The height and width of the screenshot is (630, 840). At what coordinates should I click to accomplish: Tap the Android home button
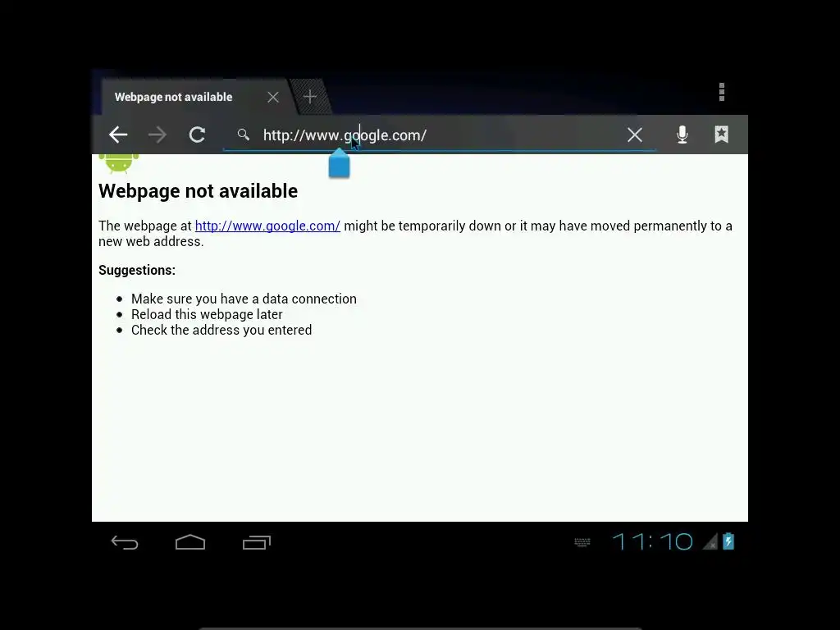[190, 542]
